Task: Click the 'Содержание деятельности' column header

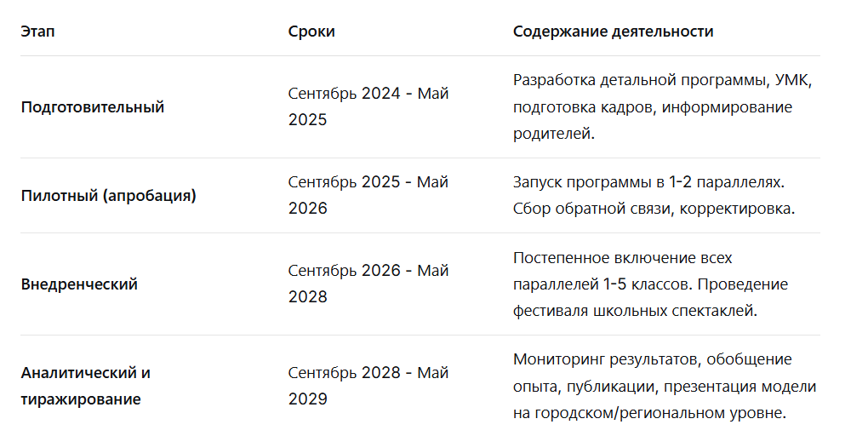Action: (613, 32)
